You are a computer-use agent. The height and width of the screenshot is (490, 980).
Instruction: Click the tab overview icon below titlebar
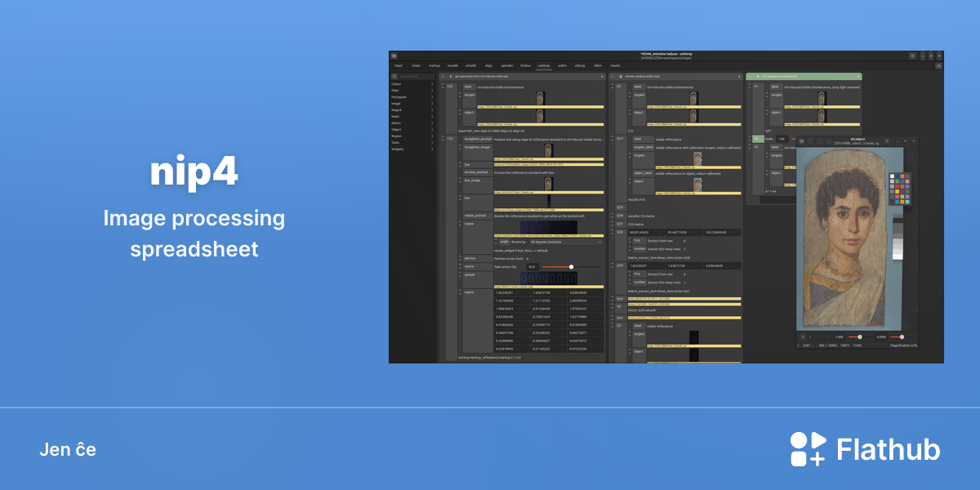tap(938, 65)
